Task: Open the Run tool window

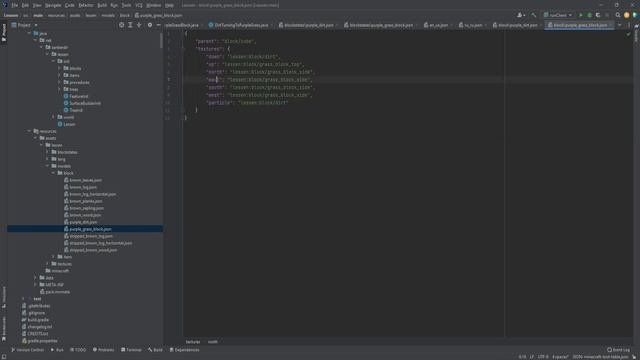Action: click(57, 350)
